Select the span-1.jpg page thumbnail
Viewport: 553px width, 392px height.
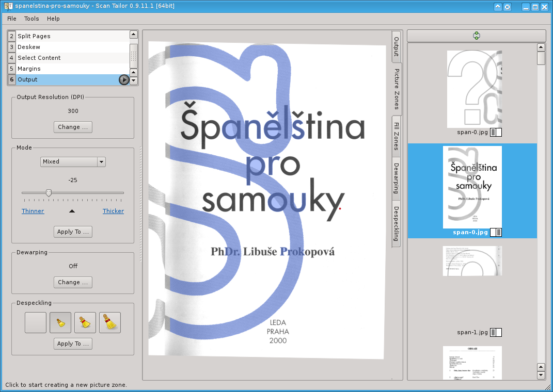click(x=472, y=261)
